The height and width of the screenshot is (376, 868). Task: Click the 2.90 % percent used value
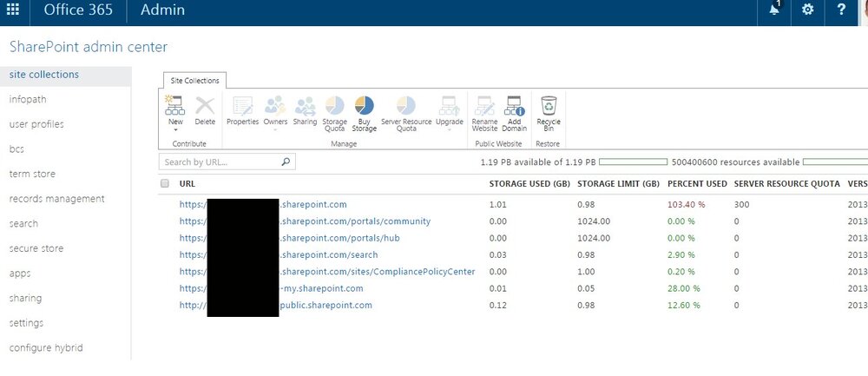(682, 254)
